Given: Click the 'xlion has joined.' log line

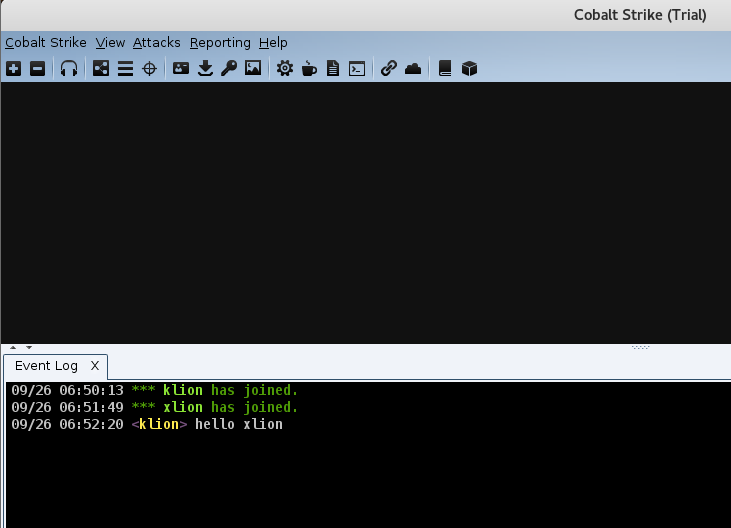Looking at the screenshot, I should pyautogui.click(x=154, y=407).
